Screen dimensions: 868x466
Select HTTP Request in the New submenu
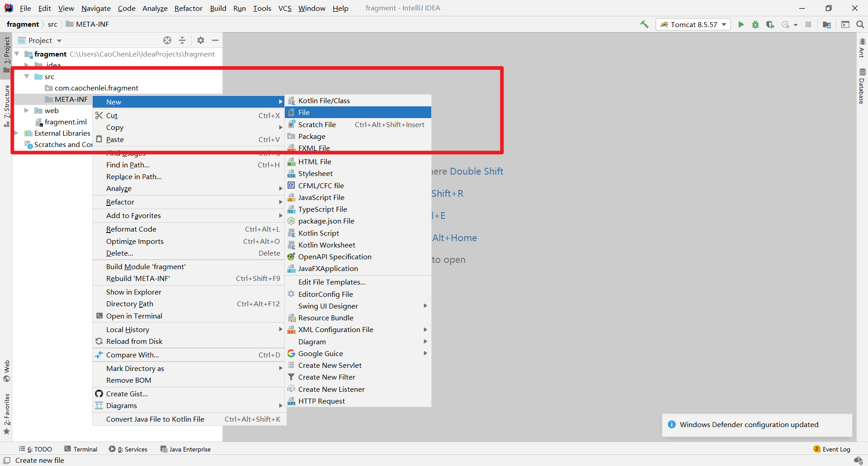(x=358, y=401)
